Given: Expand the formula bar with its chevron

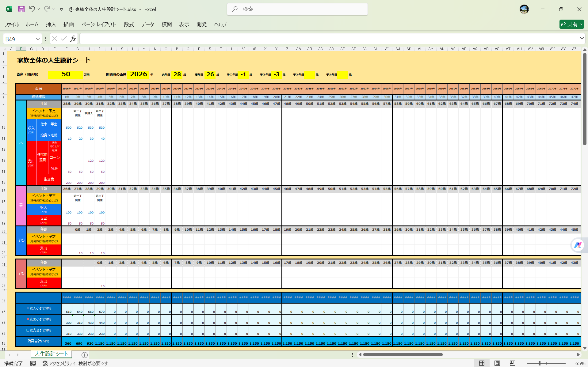Looking at the screenshot, I should pos(582,39).
